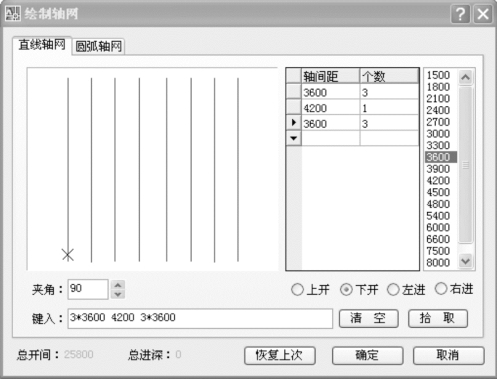Click the row header of the first table row

pos(294,92)
